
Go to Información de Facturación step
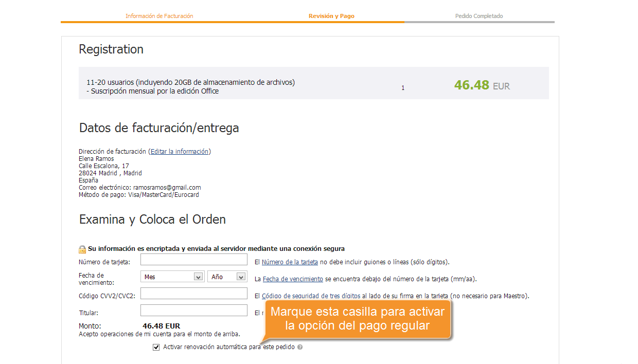pos(159,16)
